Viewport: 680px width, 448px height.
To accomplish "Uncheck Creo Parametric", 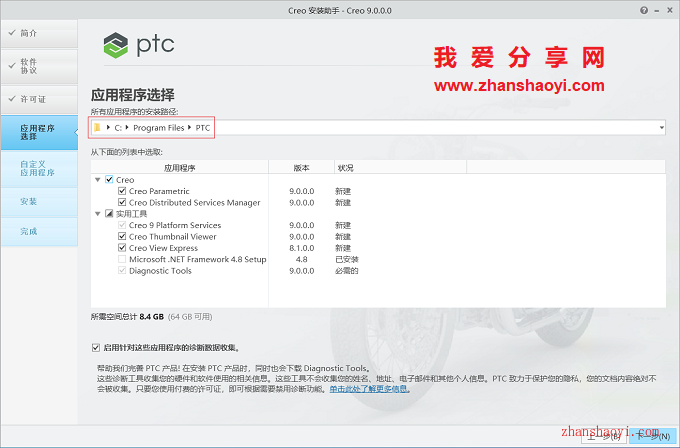I will pos(122,191).
